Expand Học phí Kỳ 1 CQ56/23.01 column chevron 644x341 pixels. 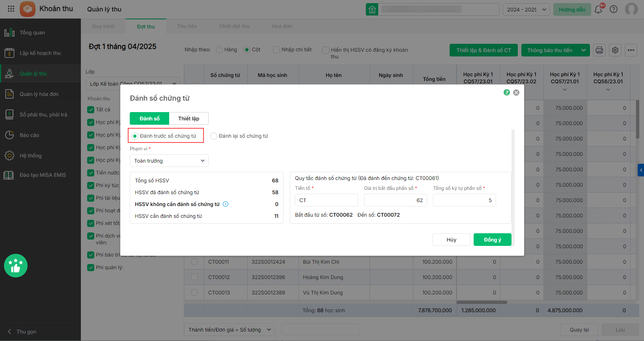coord(608,90)
